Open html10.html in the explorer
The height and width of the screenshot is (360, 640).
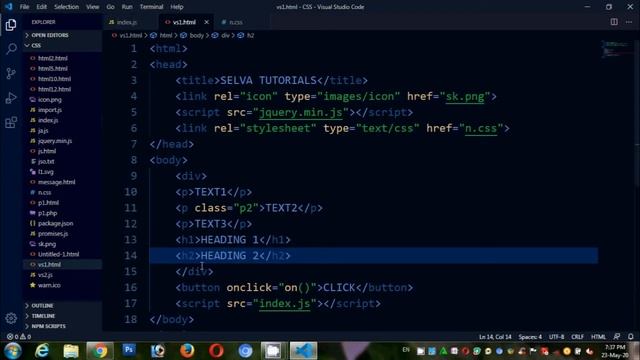(54, 79)
